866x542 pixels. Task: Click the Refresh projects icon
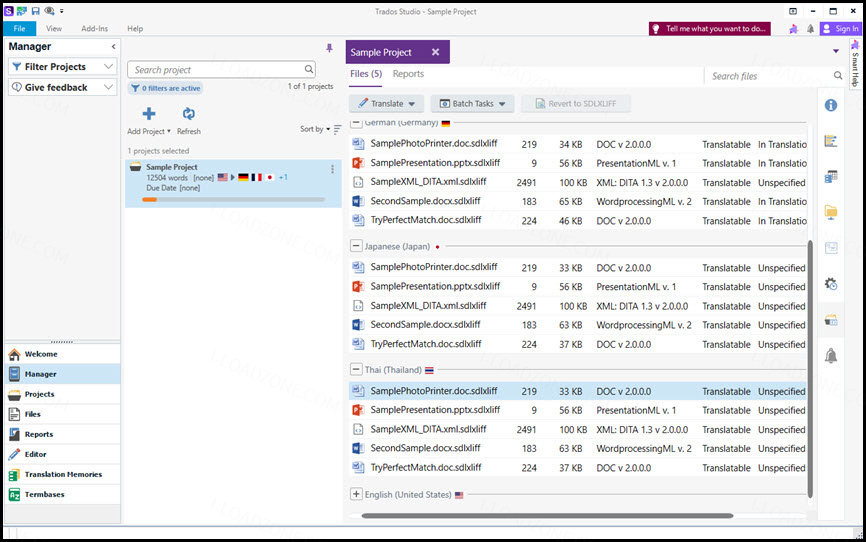pyautogui.click(x=188, y=114)
